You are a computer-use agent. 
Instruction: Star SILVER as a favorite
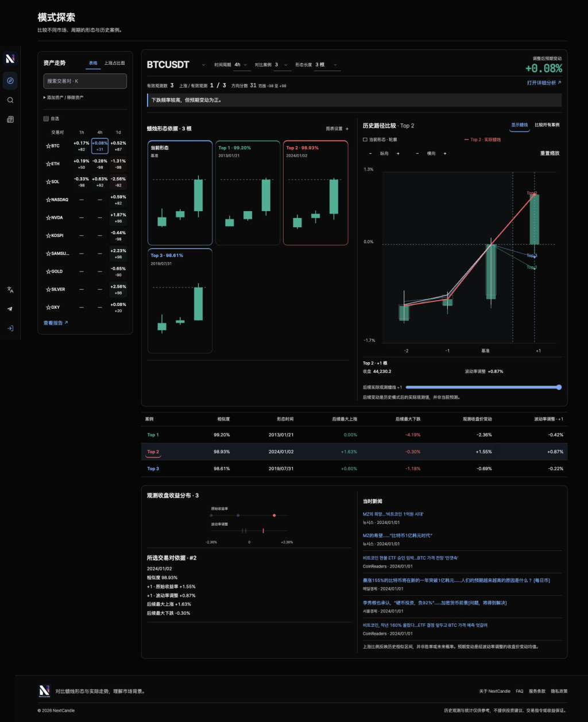(x=48, y=289)
